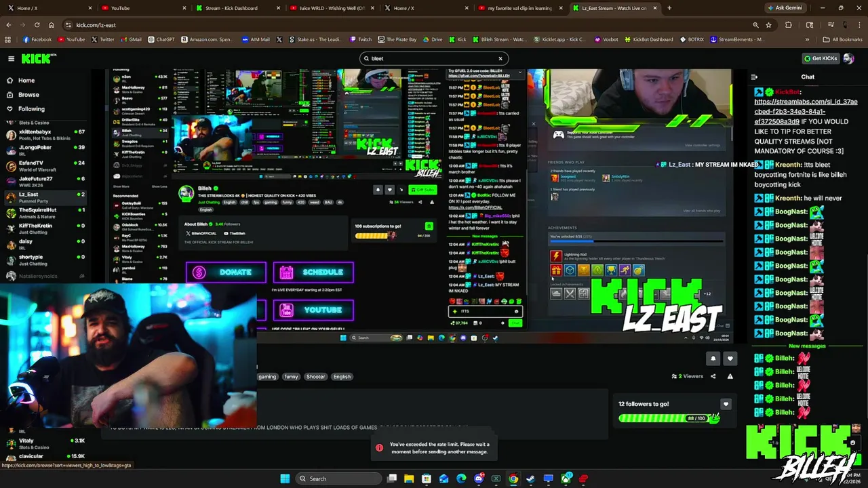Switch to my favorite val clip tab
This screenshot has height=488, width=868.
coord(519,8)
